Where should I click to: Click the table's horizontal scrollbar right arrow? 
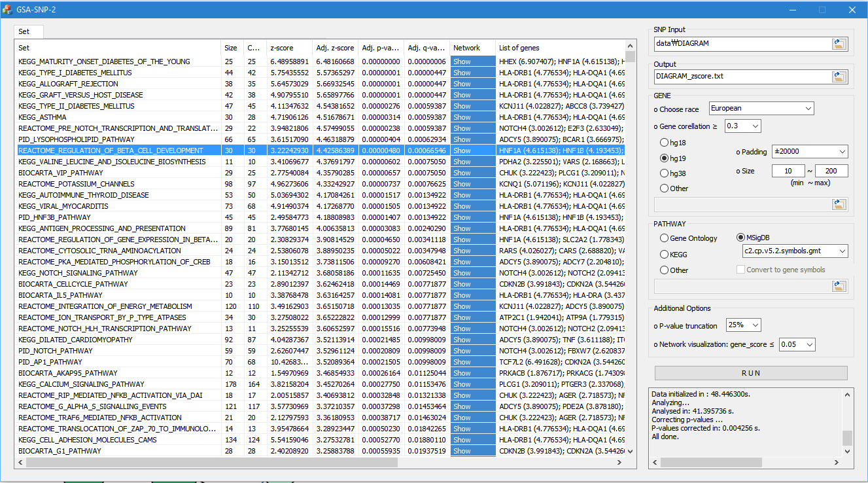(x=619, y=462)
